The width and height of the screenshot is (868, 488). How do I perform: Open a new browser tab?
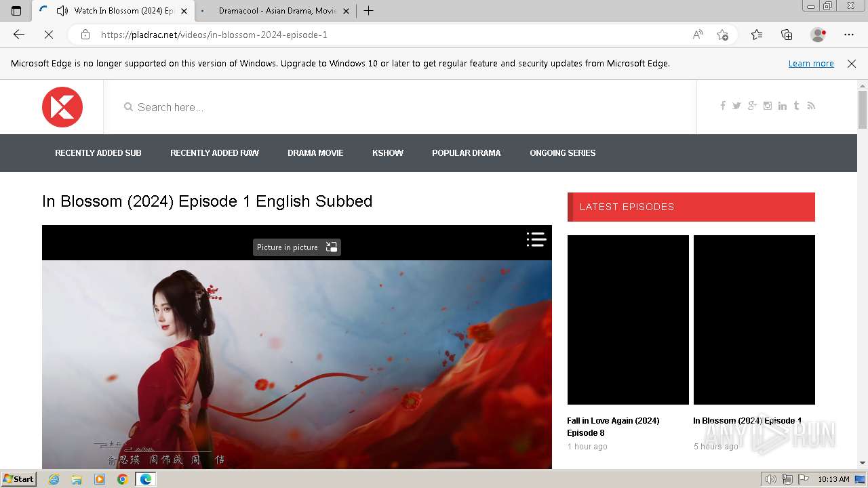point(368,11)
